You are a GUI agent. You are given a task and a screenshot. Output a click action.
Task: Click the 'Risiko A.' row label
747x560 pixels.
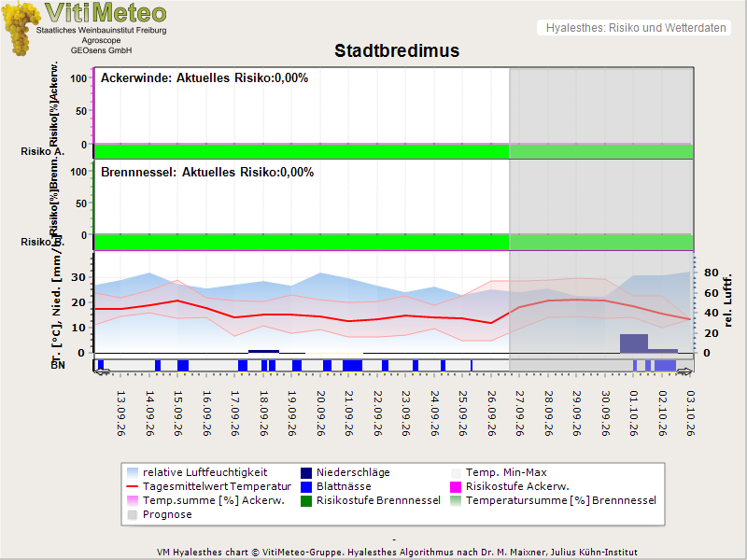click(x=42, y=151)
